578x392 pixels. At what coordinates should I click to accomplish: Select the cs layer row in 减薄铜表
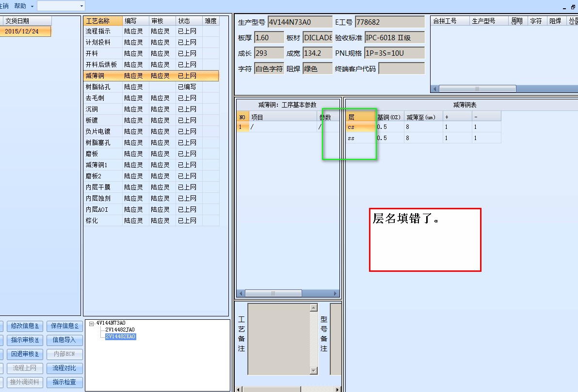pyautogui.click(x=423, y=127)
